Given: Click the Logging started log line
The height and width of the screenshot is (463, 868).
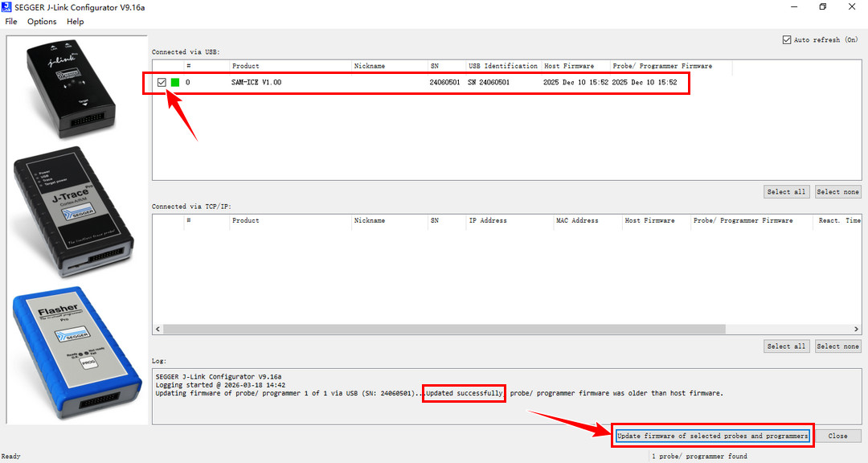Looking at the screenshot, I should [220, 385].
